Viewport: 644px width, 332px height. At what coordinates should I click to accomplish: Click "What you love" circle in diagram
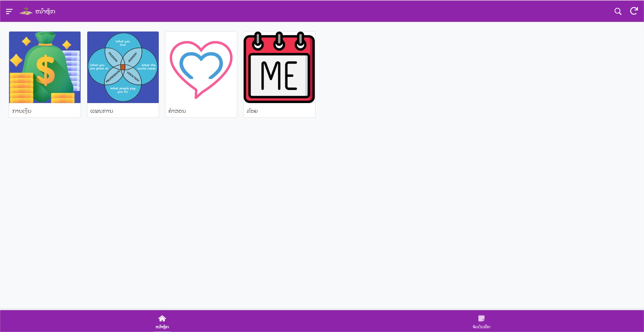coord(123,42)
